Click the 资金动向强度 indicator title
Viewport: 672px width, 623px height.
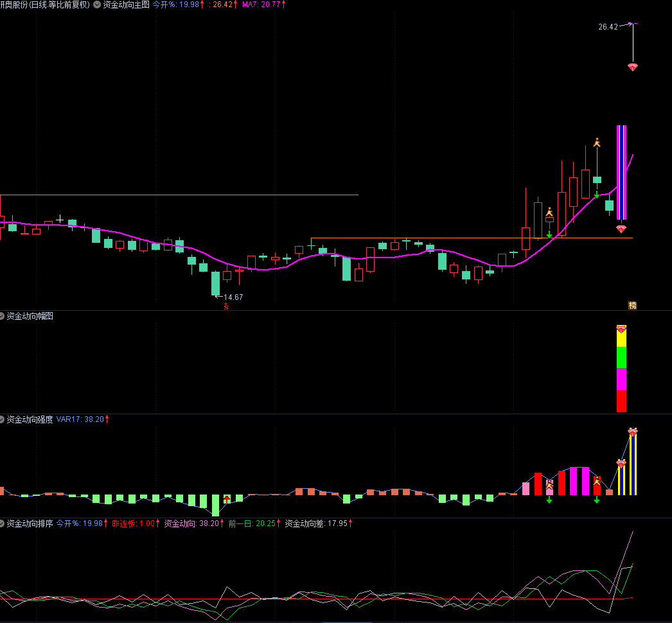click(30, 419)
